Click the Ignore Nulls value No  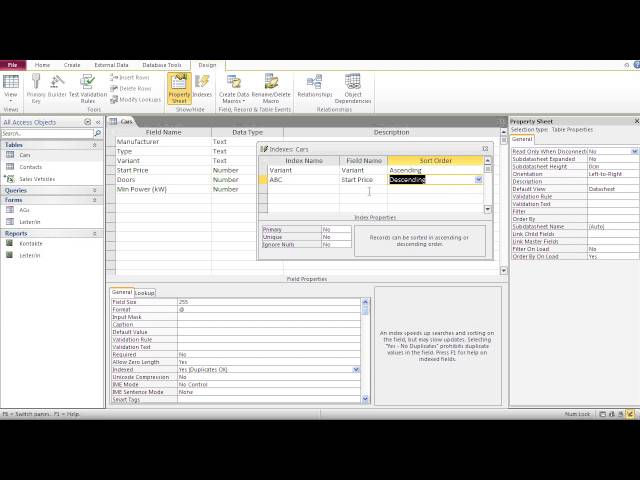pos(336,244)
